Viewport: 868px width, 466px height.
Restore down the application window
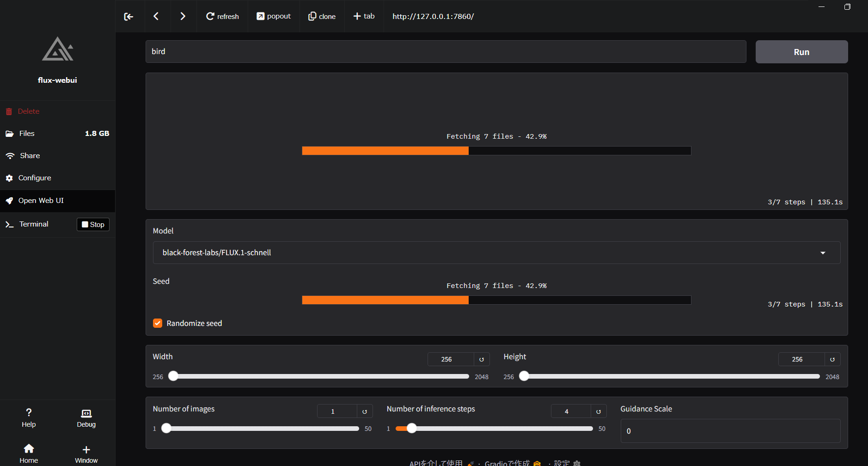(847, 7)
